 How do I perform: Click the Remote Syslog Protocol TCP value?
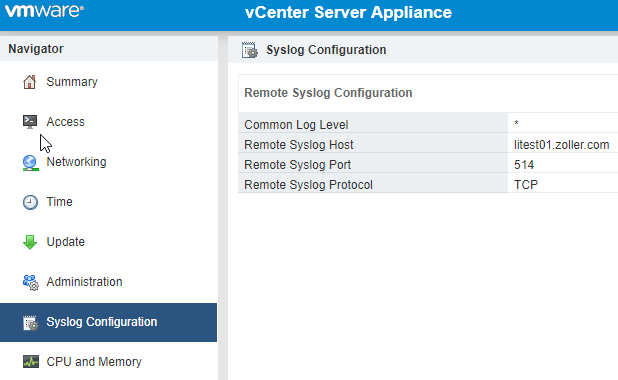point(526,185)
